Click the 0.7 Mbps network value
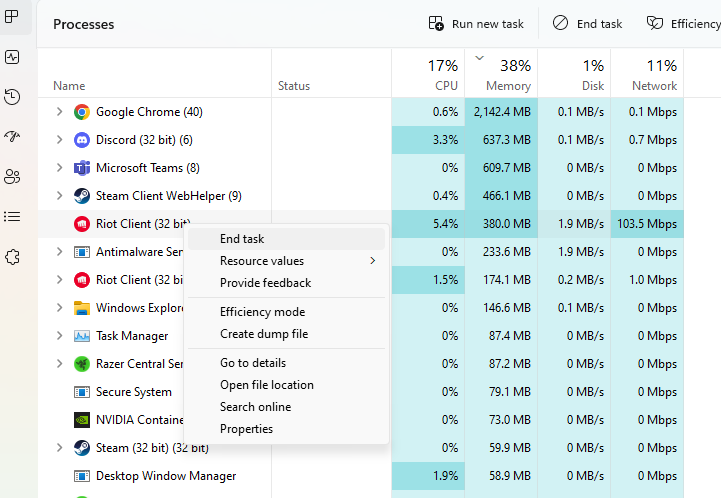This screenshot has height=498, width=721. click(x=647, y=140)
